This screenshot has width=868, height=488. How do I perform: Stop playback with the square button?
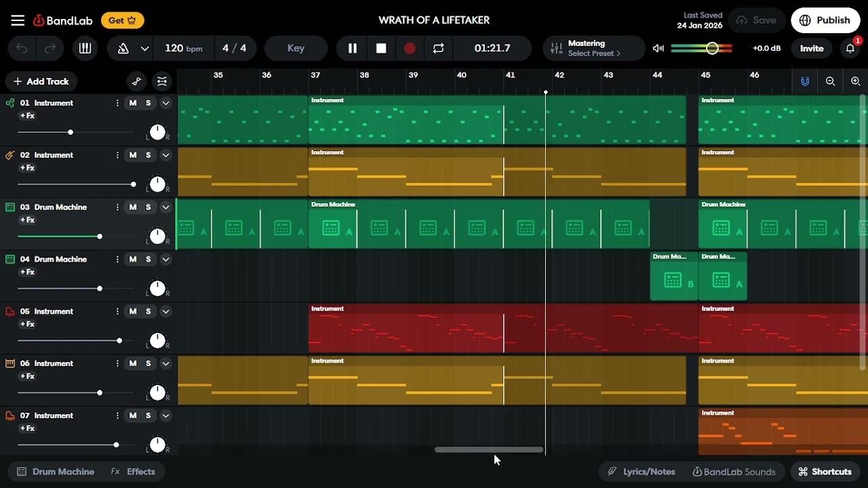click(x=381, y=48)
